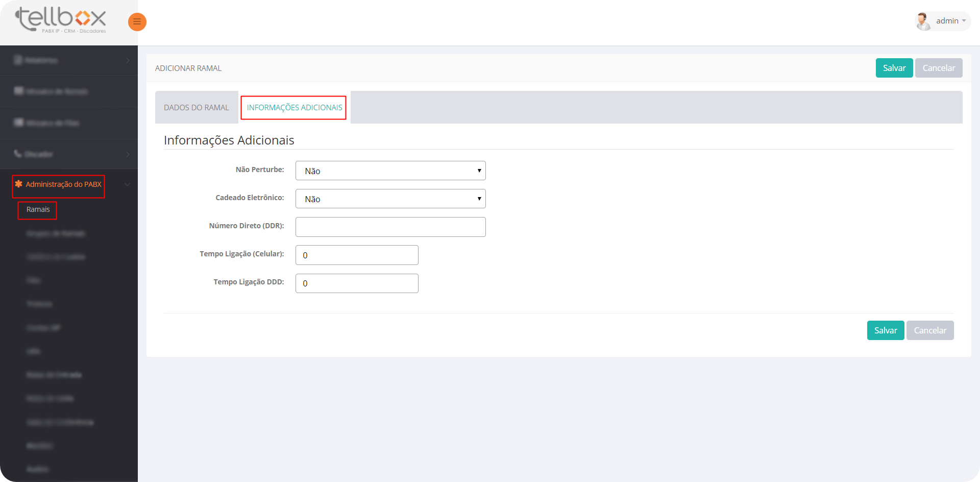Click the orange asterisk PABX icon

[x=19, y=184]
